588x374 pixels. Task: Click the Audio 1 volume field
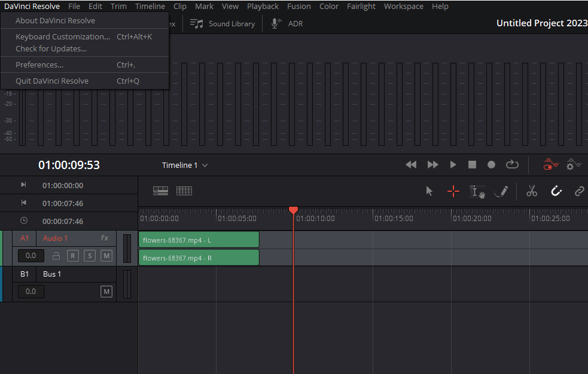point(31,256)
